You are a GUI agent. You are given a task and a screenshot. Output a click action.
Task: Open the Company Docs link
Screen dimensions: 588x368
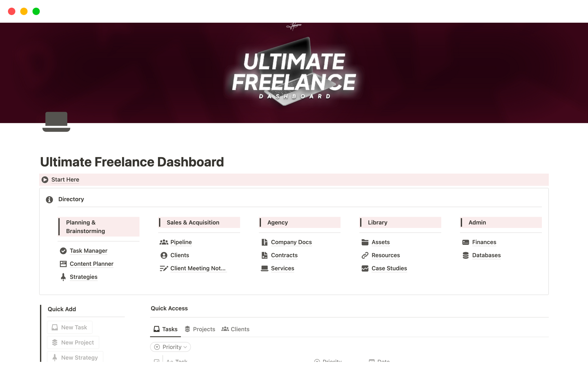(291, 242)
